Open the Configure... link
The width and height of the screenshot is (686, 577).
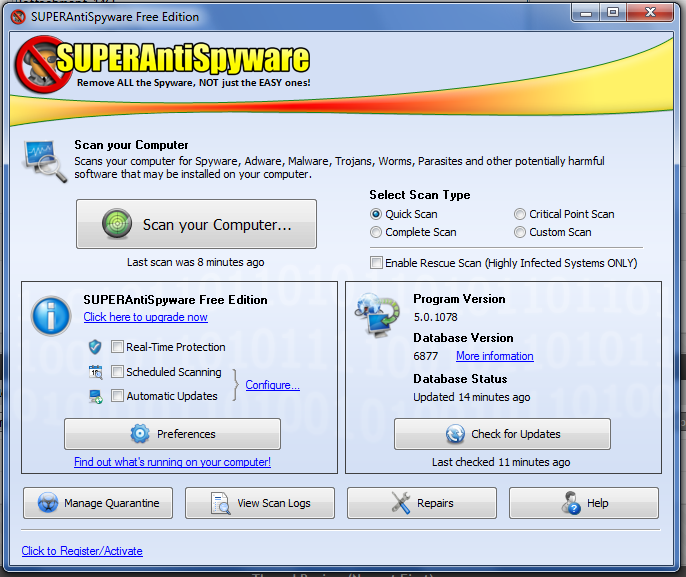tap(273, 385)
